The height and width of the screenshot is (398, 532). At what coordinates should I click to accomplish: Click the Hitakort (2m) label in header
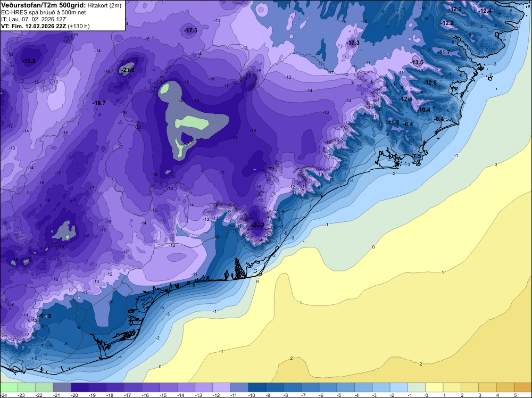tap(104, 5)
